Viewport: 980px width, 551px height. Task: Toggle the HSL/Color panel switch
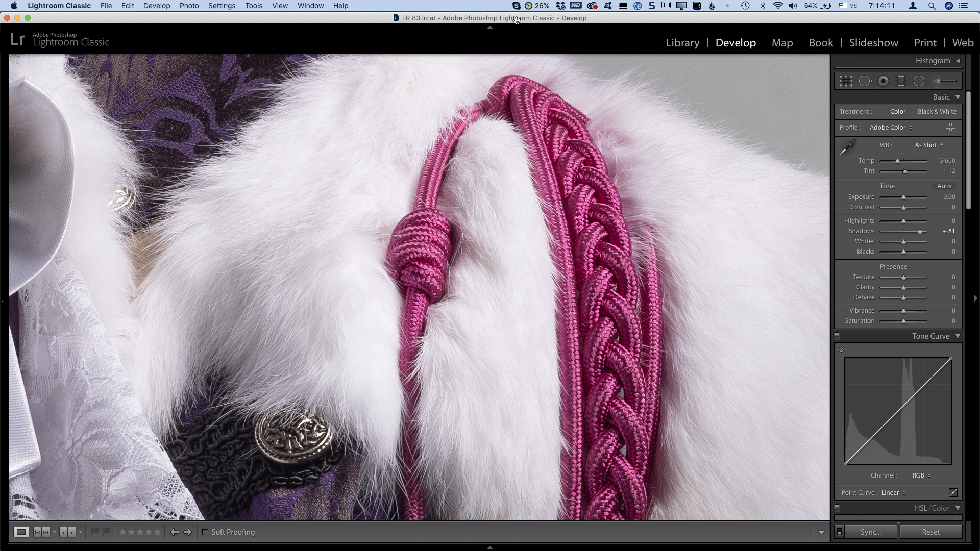pyautogui.click(x=837, y=508)
